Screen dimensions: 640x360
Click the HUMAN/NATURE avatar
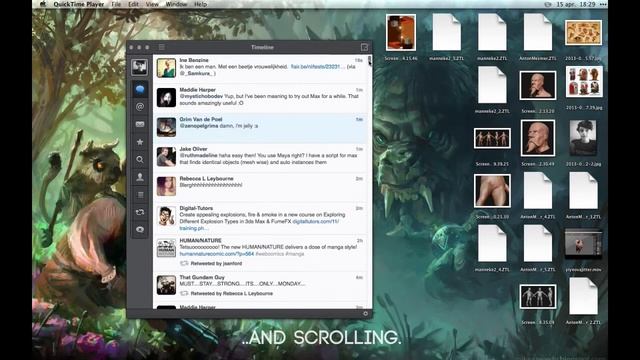[166, 248]
